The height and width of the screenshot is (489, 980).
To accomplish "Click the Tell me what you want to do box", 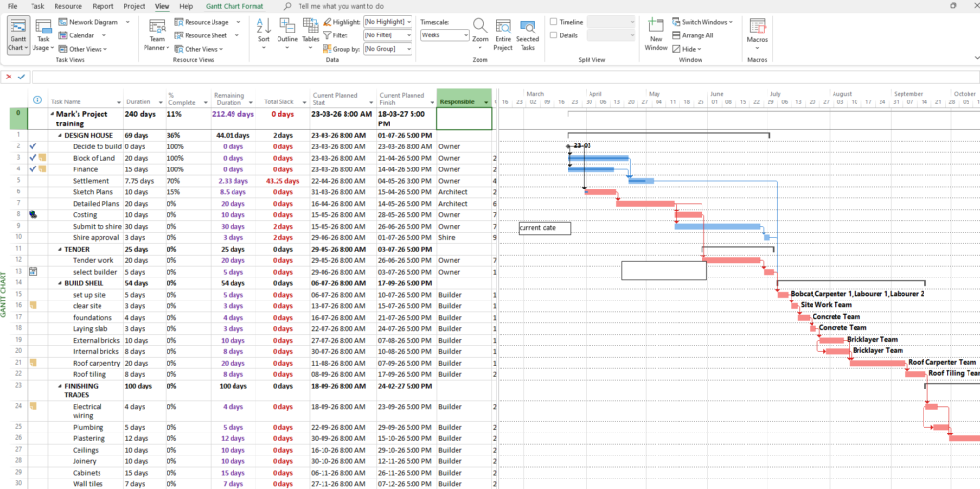I will (x=341, y=6).
